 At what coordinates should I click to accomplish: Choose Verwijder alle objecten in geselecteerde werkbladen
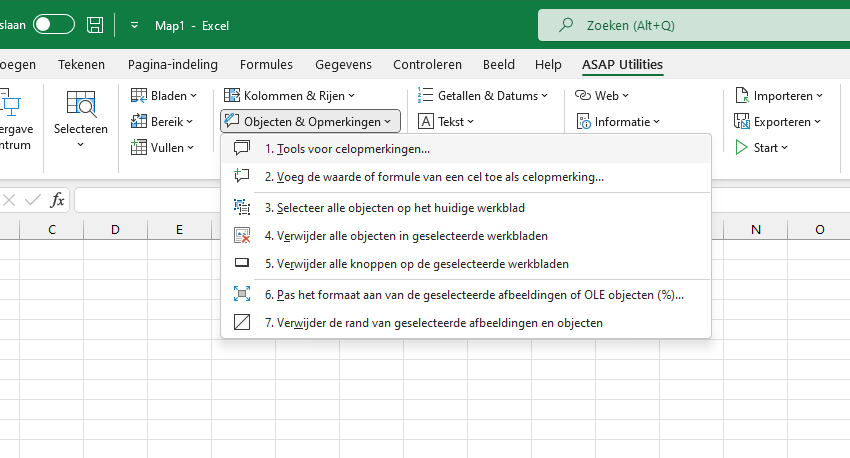pyautogui.click(x=466, y=236)
